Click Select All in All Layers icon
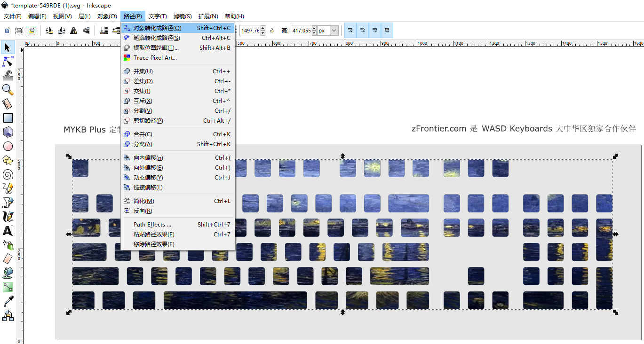 pyautogui.click(x=19, y=31)
